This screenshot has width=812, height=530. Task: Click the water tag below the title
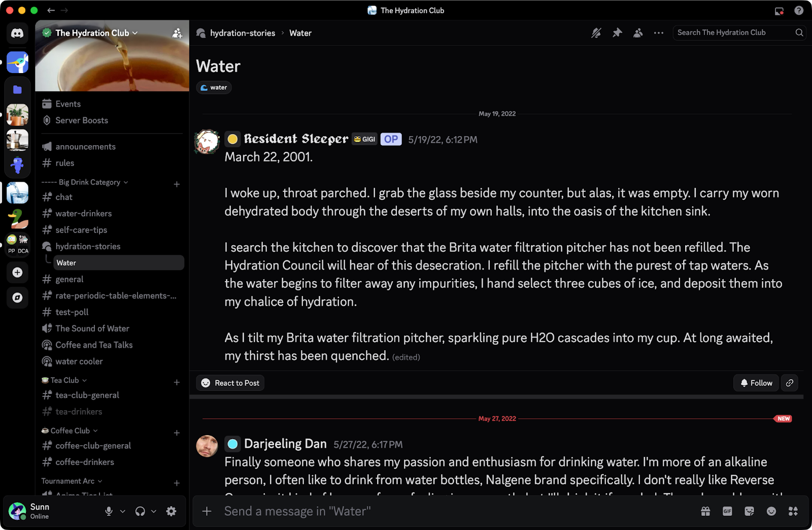coord(214,87)
